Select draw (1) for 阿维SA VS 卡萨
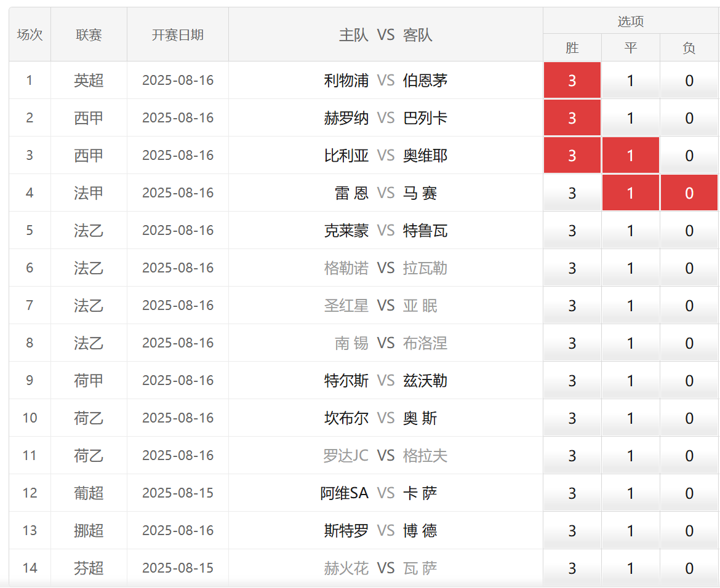This screenshot has height=588, width=720. tap(630, 493)
